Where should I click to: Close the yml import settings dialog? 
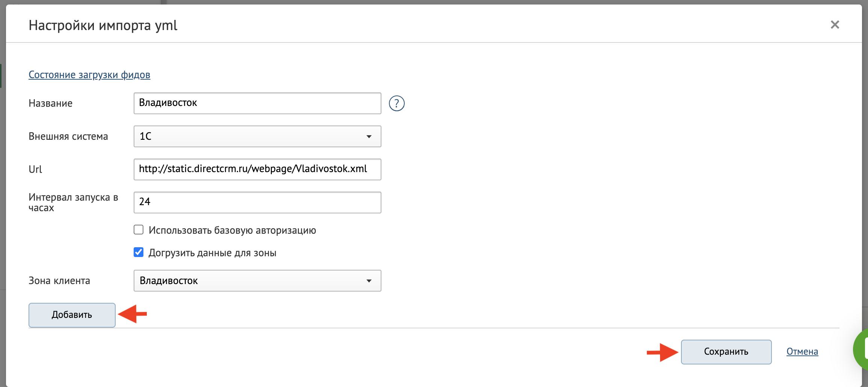pos(835,25)
